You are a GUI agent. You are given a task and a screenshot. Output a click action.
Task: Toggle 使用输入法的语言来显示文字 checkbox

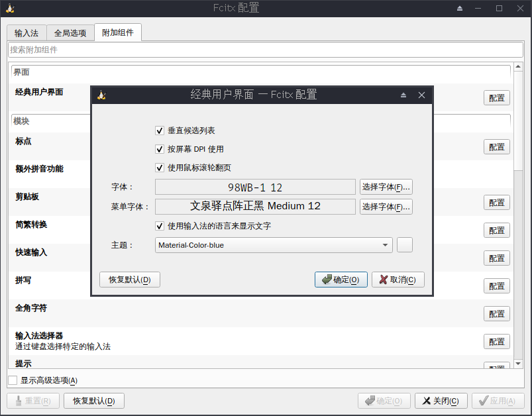pos(160,226)
